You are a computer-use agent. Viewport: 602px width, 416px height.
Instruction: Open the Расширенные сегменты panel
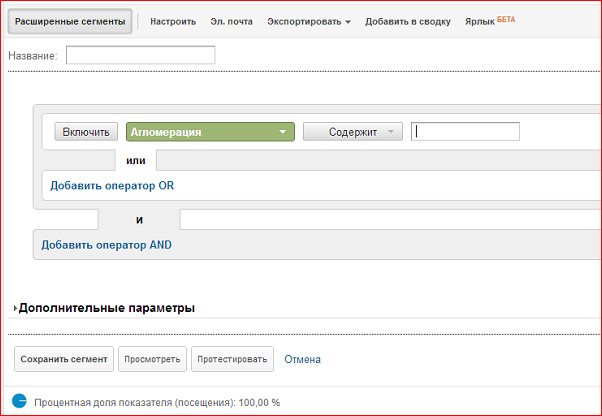pos(70,21)
